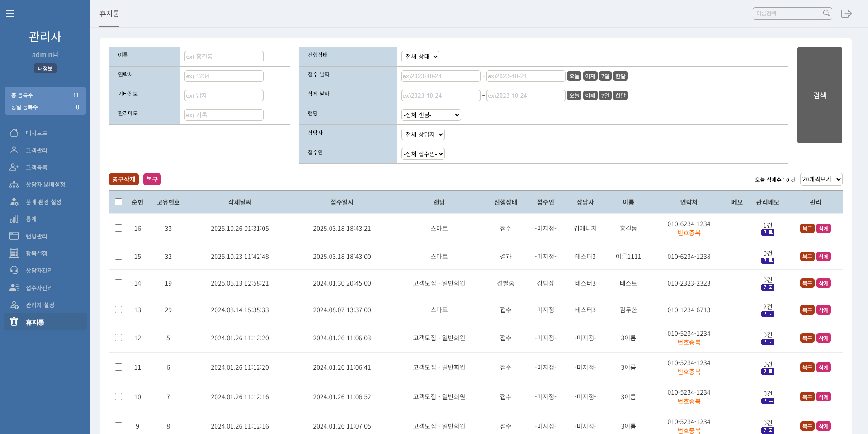The height and width of the screenshot is (434, 868).
Task: Click the hamburger menu icon
Action: click(10, 14)
